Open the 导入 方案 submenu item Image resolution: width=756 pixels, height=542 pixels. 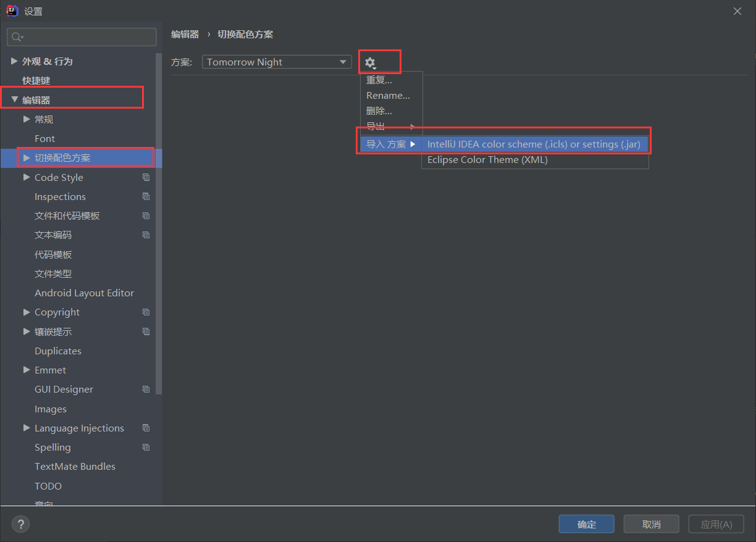click(x=391, y=144)
